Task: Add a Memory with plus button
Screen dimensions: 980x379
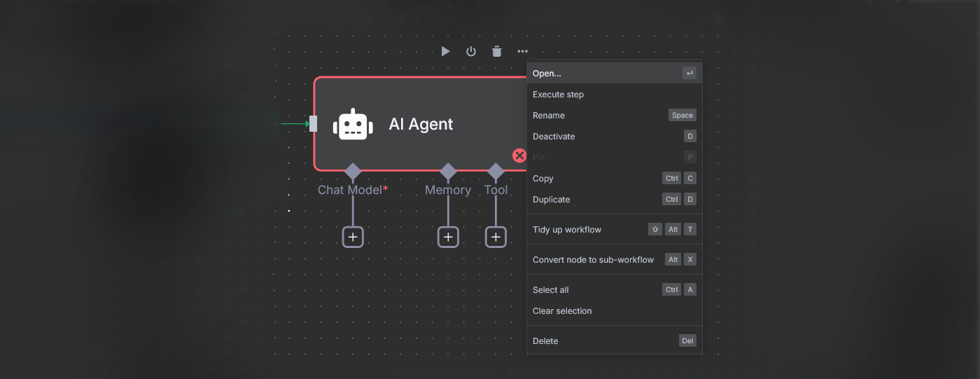Action: pos(448,237)
